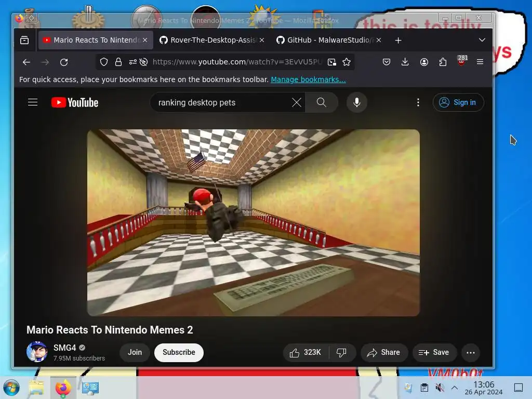Reload the current YouTube page
The height and width of the screenshot is (399, 532).
[64, 62]
